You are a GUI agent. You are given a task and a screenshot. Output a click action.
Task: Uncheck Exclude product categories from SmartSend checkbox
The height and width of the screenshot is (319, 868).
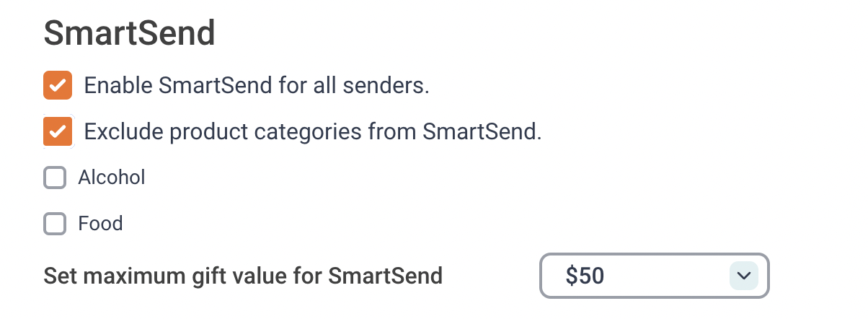(58, 131)
